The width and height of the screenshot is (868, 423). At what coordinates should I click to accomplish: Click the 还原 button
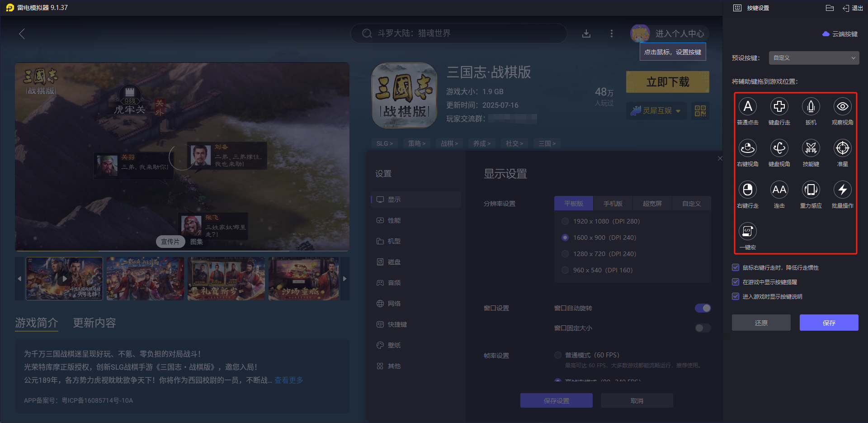coord(761,323)
